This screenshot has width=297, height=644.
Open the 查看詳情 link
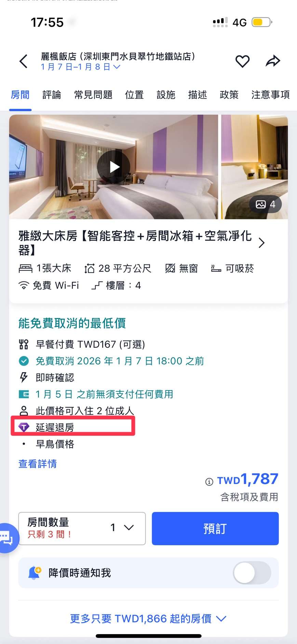[38, 464]
